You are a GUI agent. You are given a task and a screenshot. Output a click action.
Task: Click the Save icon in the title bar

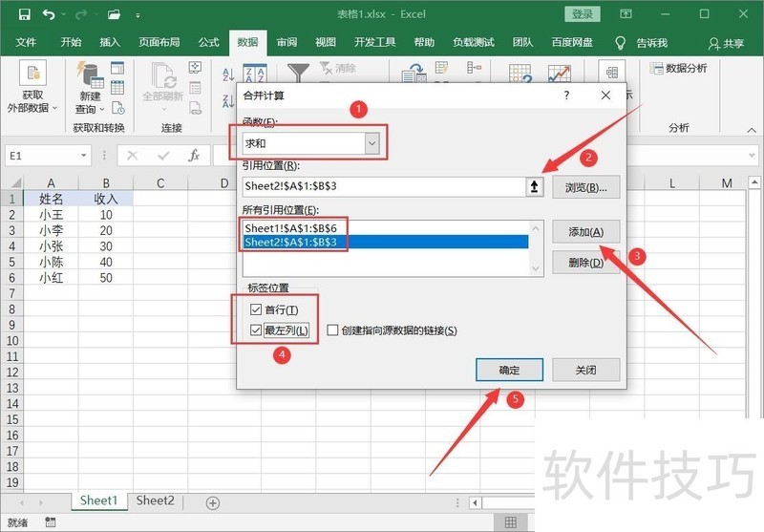coord(24,14)
